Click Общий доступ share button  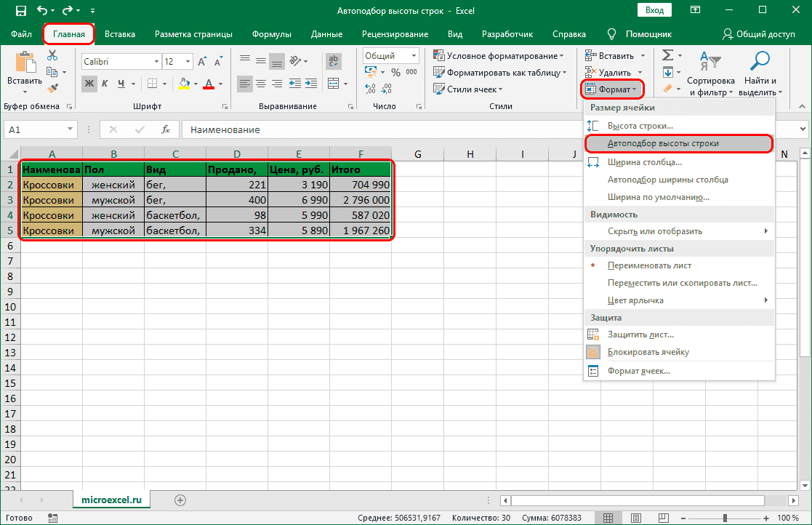(x=758, y=34)
